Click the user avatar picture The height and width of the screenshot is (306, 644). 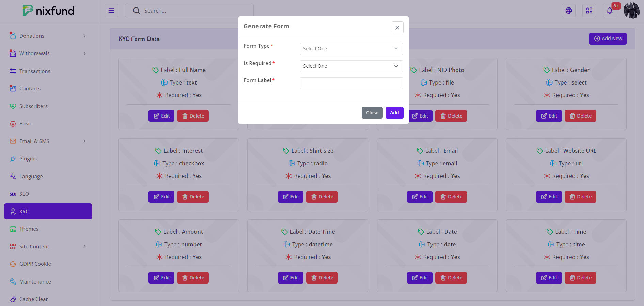click(631, 11)
